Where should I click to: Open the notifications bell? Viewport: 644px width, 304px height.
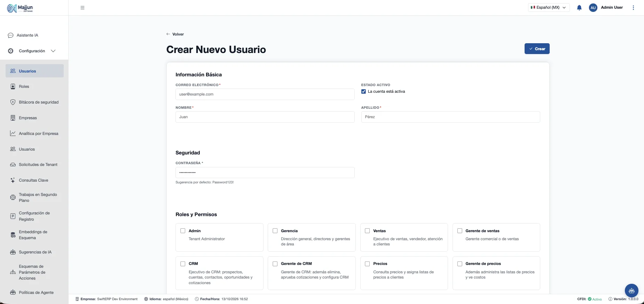coord(579,8)
